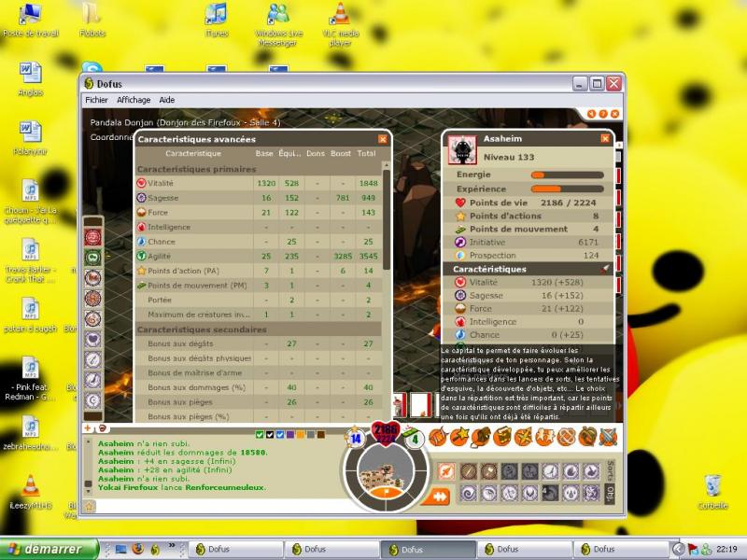Expand the quick launch overflow chevron
The height and width of the screenshot is (560, 747).
[x=172, y=545]
